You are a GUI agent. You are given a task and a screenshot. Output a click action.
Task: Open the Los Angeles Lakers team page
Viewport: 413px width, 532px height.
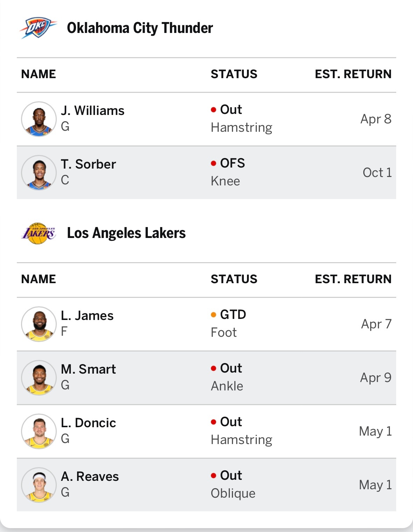tap(126, 233)
